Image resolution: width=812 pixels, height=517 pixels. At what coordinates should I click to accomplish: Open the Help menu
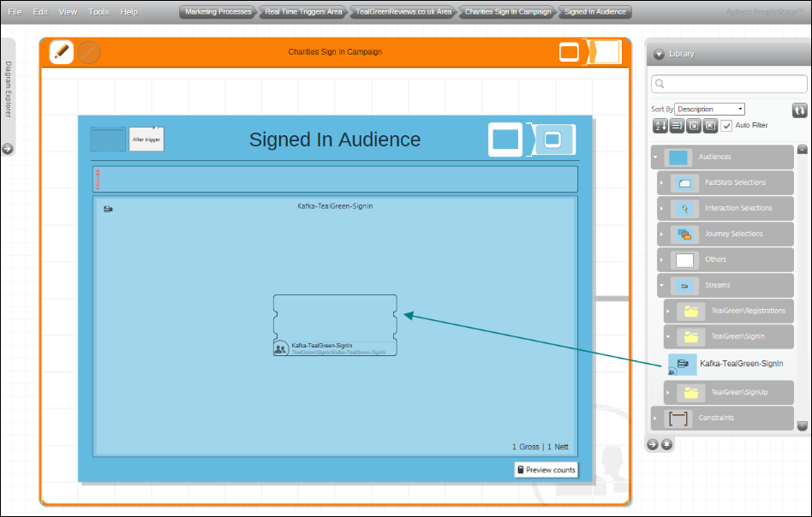coord(129,11)
